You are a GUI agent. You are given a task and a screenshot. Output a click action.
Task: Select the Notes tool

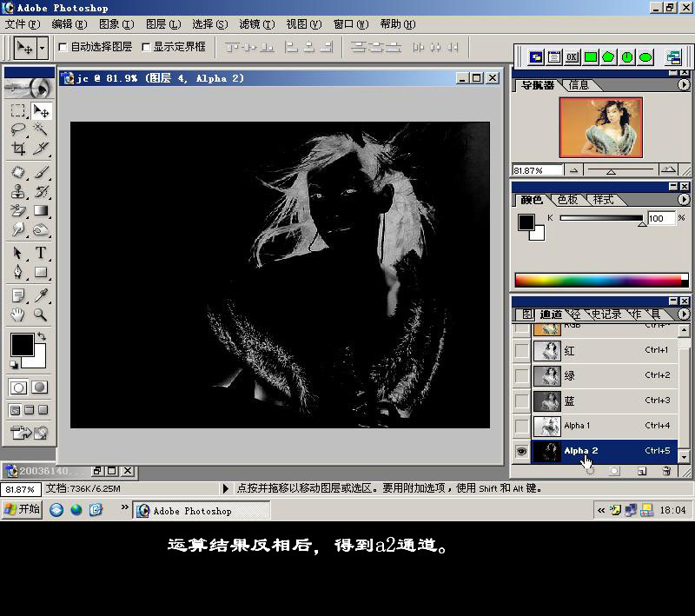coord(18,295)
